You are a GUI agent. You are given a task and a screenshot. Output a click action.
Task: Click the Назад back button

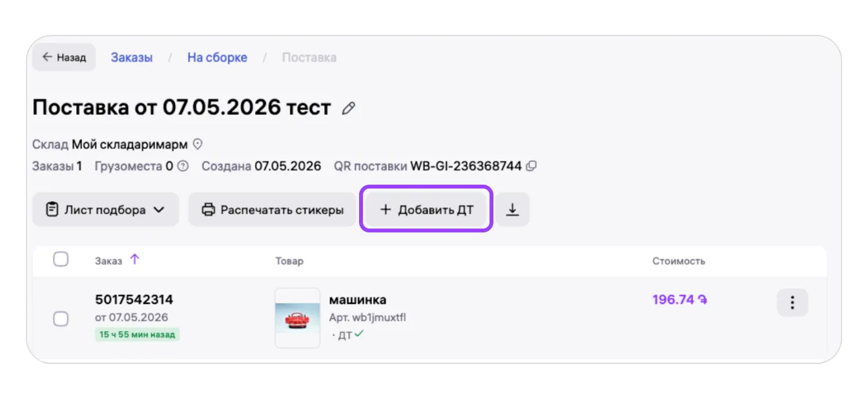point(64,57)
